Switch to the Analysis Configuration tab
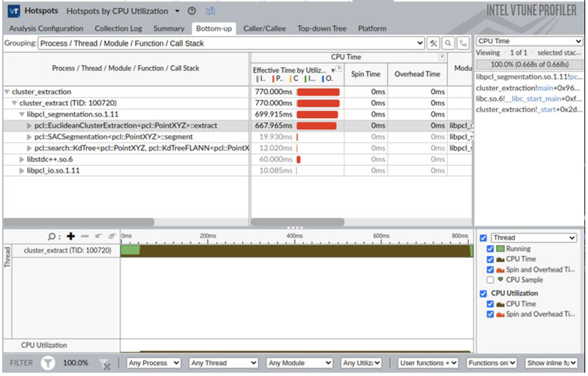The image size is (588, 376). point(46,28)
